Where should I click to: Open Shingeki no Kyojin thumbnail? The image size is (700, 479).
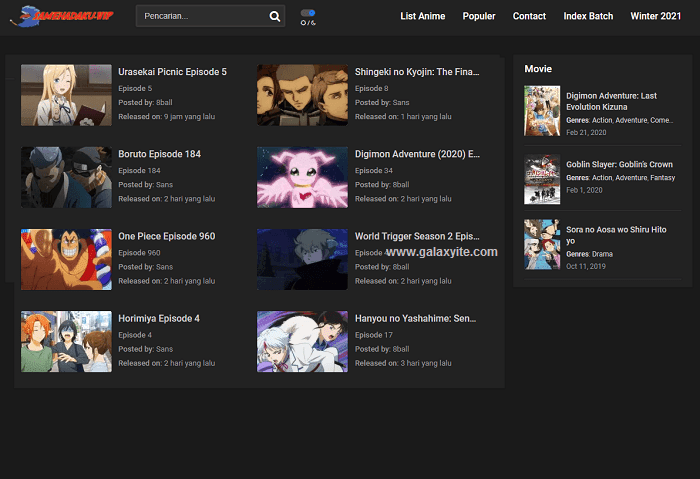(x=302, y=95)
